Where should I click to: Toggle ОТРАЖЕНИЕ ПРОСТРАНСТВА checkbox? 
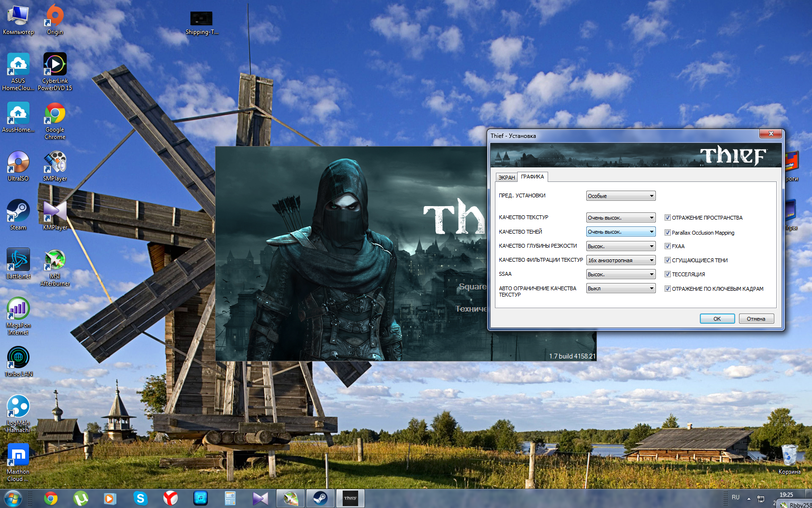click(667, 218)
